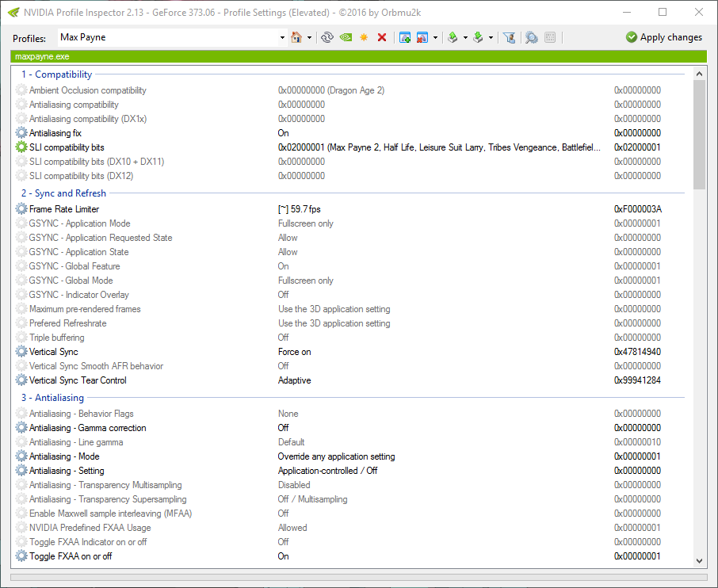This screenshot has width=718, height=588.
Task: Click the SLI bits value 0x02000001 (Max Payne 2...)
Action: tap(439, 147)
